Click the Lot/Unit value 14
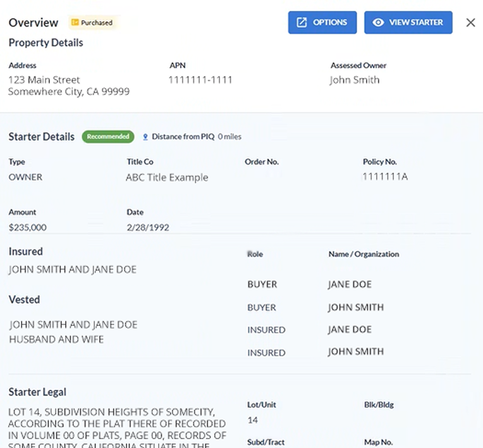 click(x=252, y=420)
